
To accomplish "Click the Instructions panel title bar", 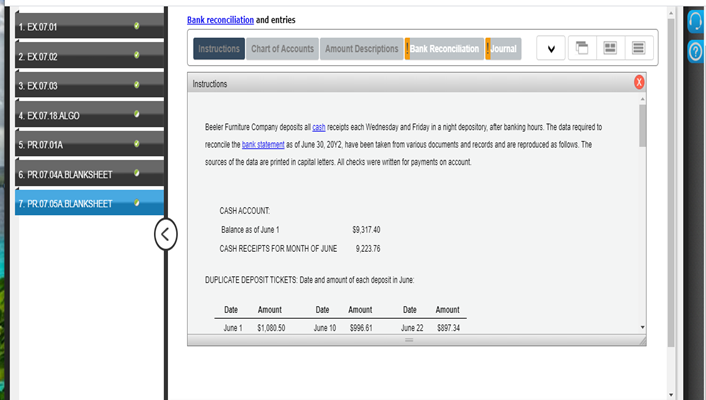I will point(417,83).
